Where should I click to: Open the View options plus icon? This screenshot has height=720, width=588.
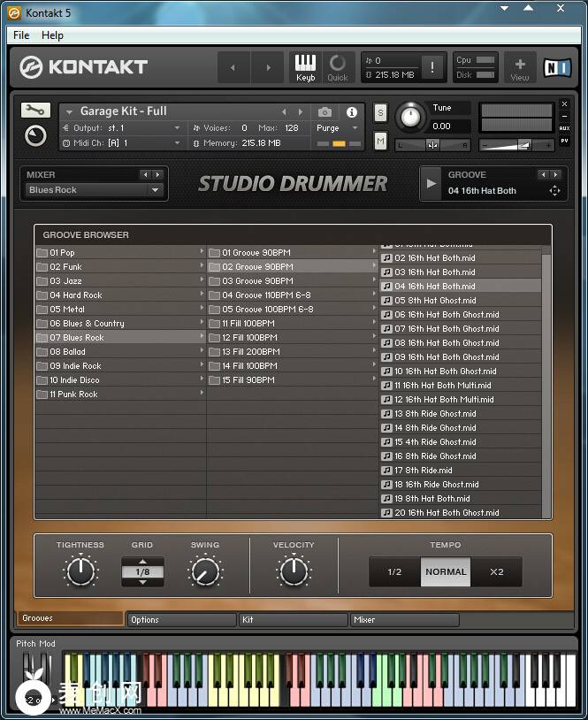pyautogui.click(x=520, y=67)
